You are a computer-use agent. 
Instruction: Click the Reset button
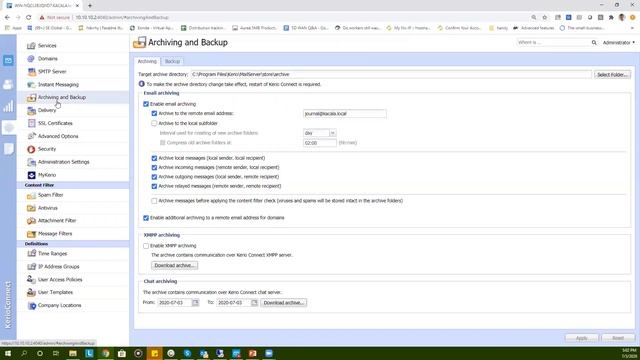click(618, 338)
